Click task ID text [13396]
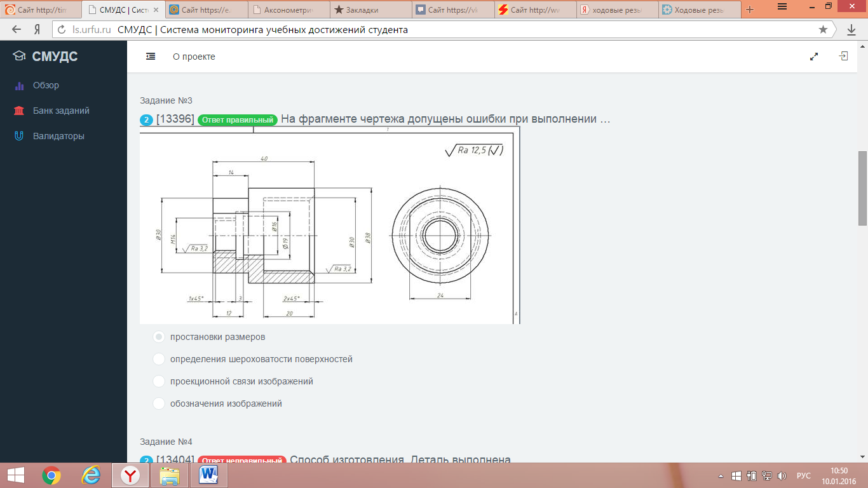 coord(175,119)
